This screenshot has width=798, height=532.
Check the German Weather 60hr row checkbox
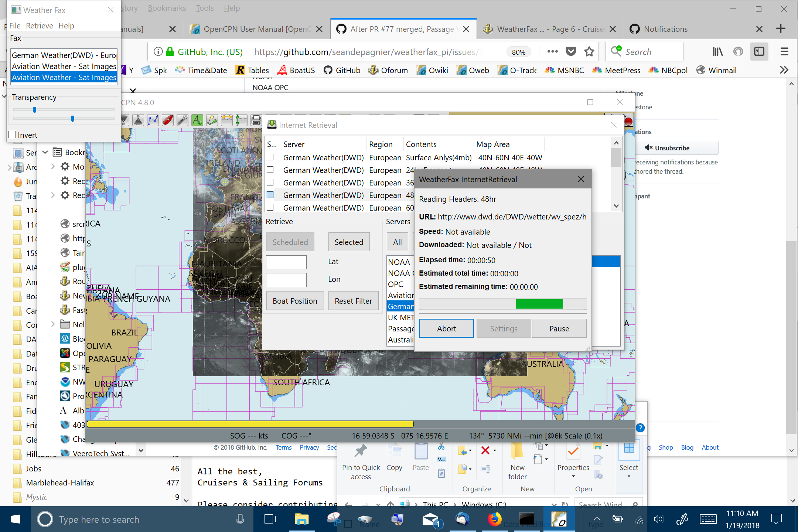(270, 208)
